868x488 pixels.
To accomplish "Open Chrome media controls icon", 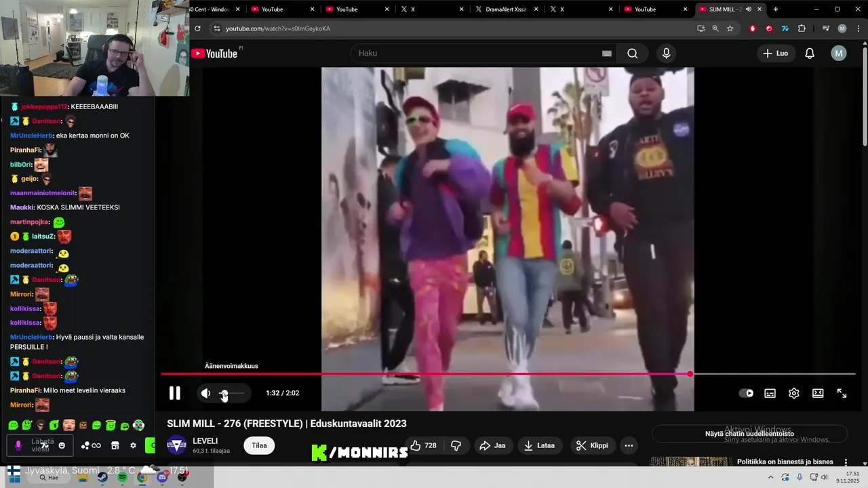I will 825,28.
